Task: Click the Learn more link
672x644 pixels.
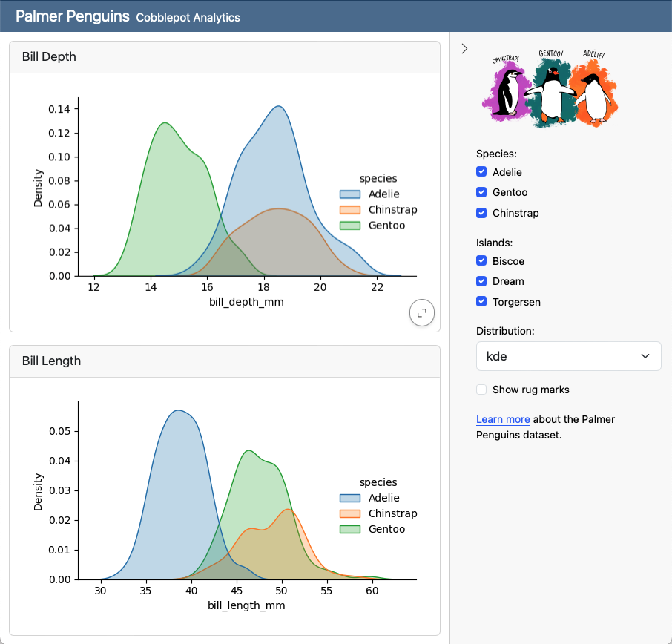Action: (x=503, y=419)
